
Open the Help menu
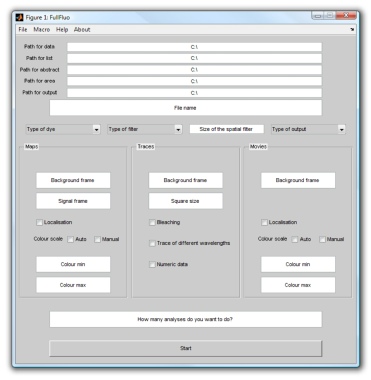pos(62,30)
